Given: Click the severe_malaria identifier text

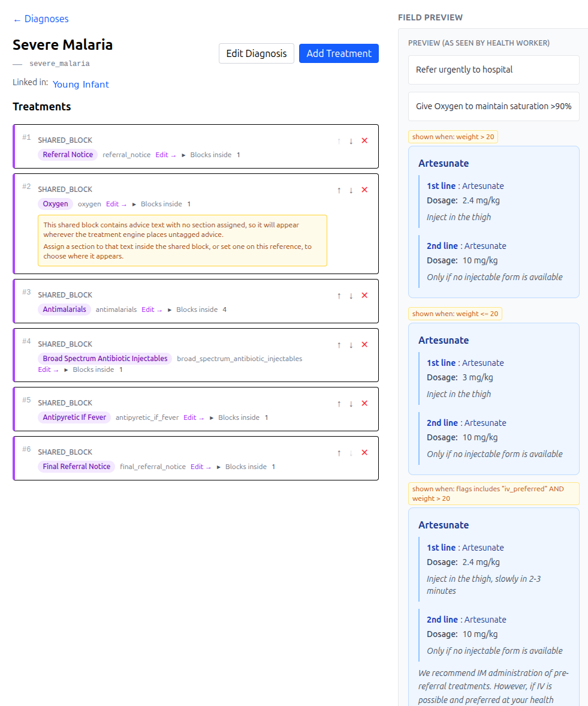Looking at the screenshot, I should click(x=59, y=64).
